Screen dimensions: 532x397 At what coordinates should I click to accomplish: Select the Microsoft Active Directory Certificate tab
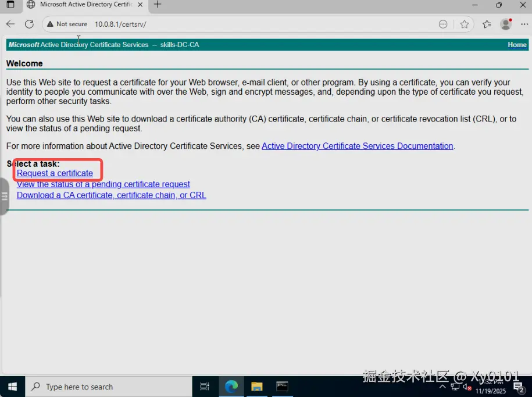click(85, 5)
